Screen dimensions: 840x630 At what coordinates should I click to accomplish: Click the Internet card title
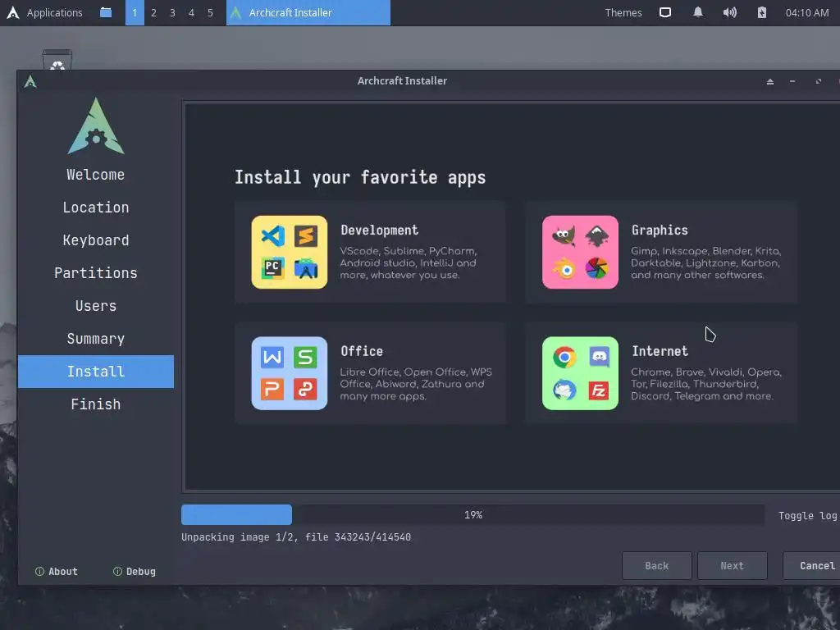click(660, 351)
